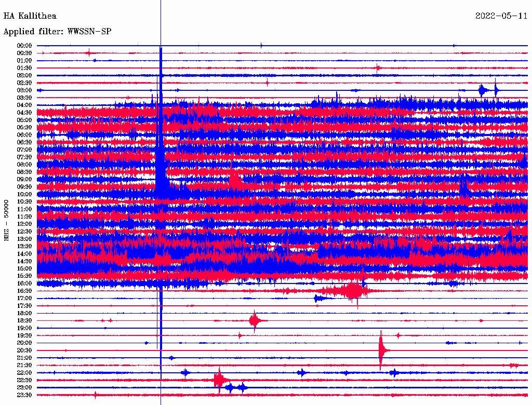Click the 04:30 time label
Viewport: 532px width, 405px height.
[24, 113]
